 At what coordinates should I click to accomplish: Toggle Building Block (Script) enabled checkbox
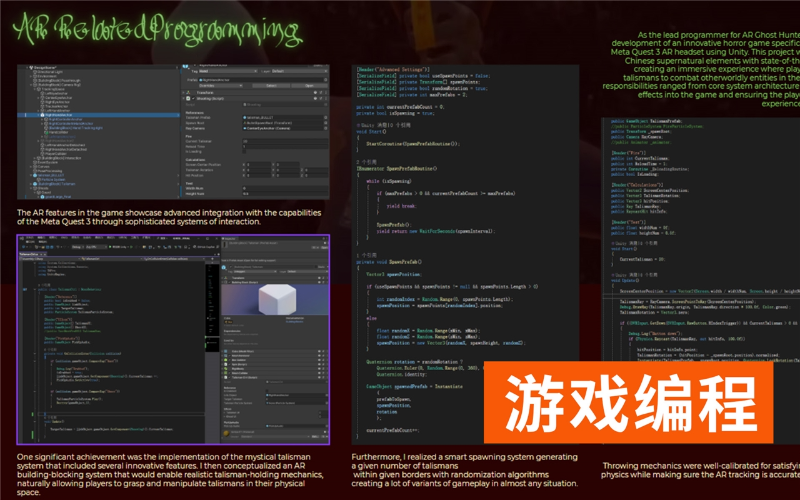click(230, 282)
